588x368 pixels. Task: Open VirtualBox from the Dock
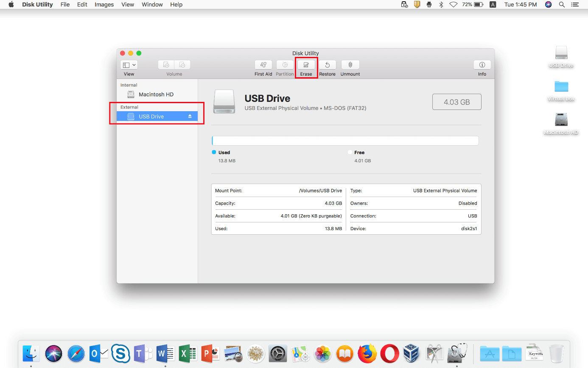click(x=412, y=354)
